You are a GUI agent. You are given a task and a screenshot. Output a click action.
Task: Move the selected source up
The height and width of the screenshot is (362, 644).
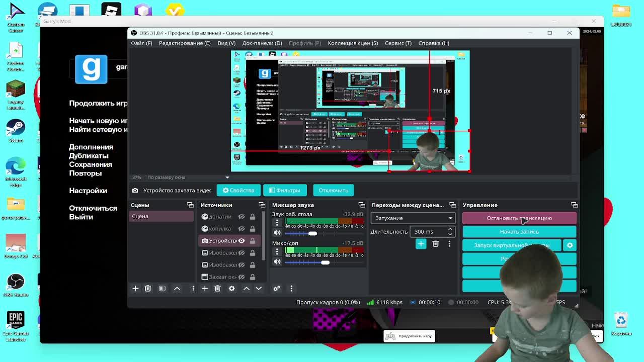click(x=247, y=288)
